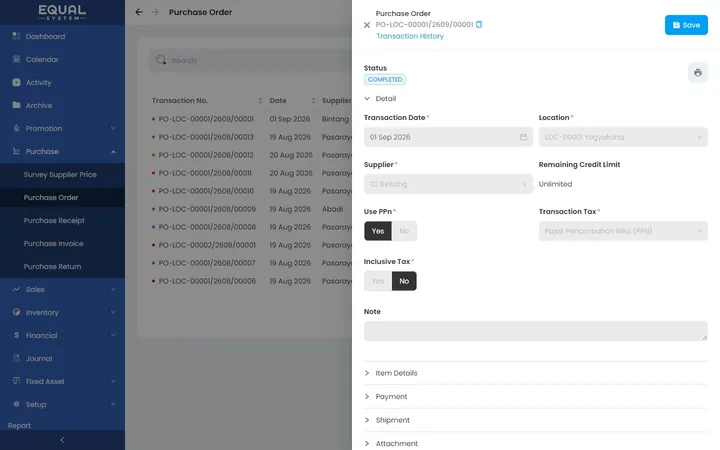Select Purchase Order submenu item

click(x=62, y=197)
